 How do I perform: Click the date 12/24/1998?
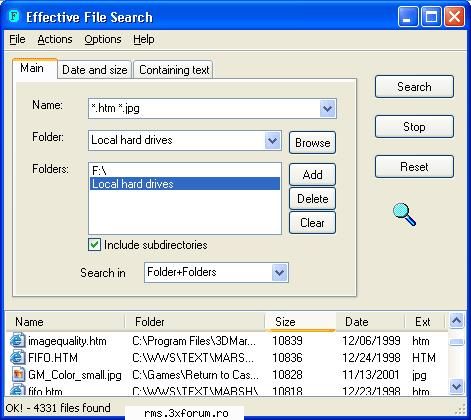tap(371, 358)
